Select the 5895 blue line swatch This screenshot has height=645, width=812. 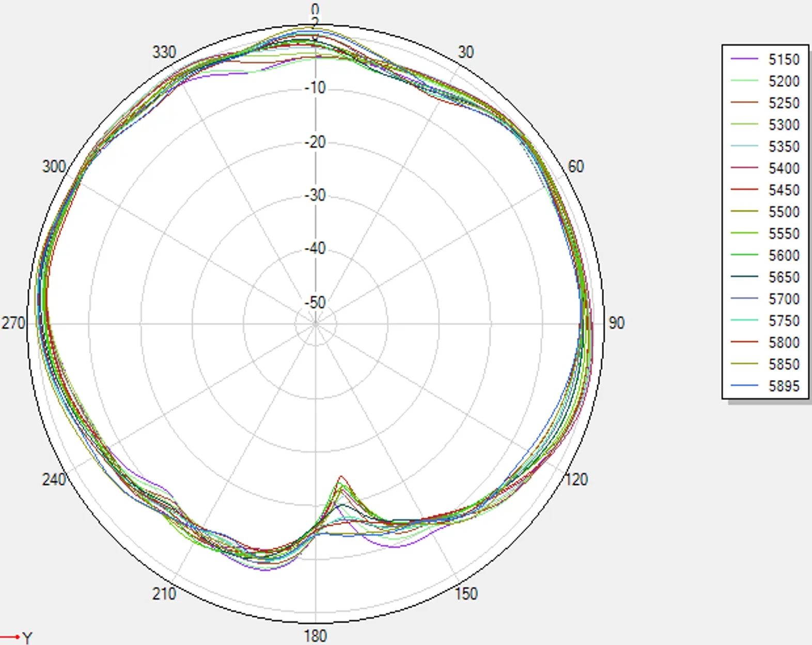tap(744, 386)
